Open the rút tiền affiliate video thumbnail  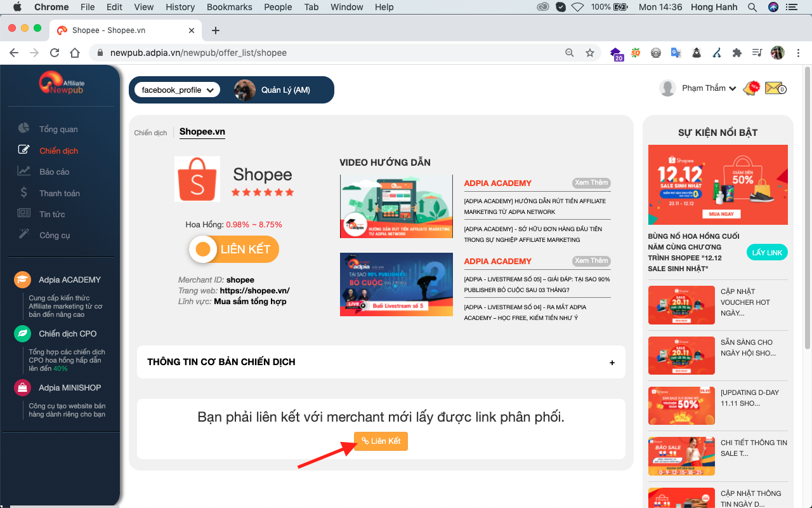click(x=396, y=206)
